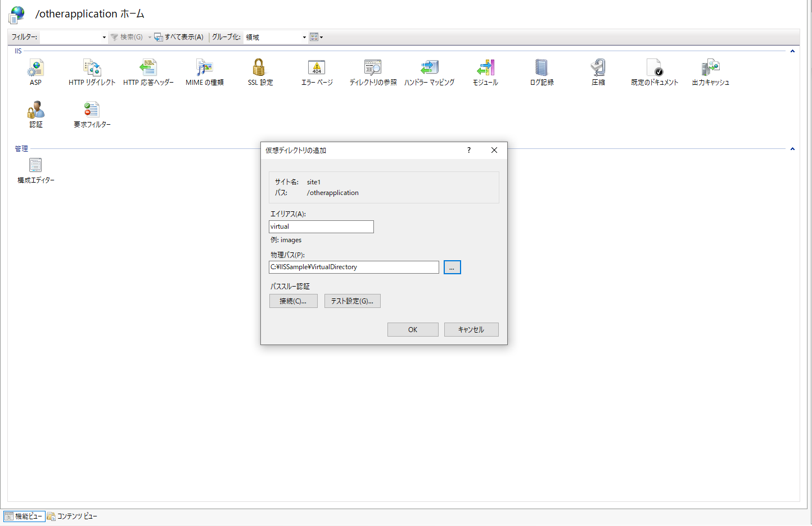Open the ログ記録 feature

542,72
